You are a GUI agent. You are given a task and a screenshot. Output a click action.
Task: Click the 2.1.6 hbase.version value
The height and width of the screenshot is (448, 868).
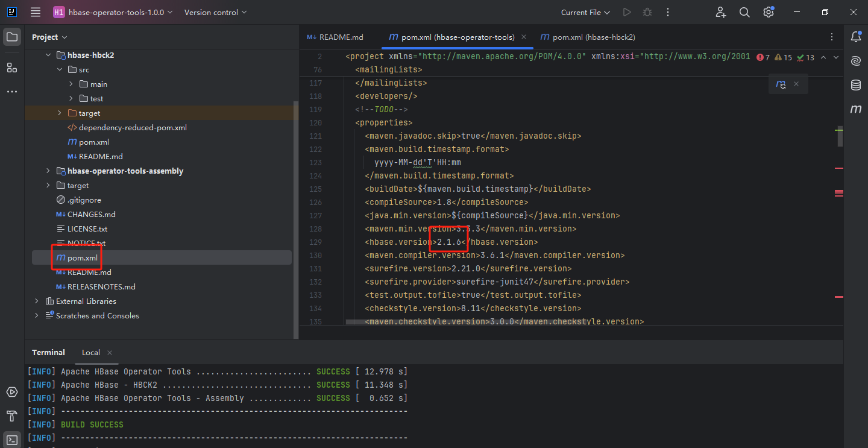(x=449, y=242)
